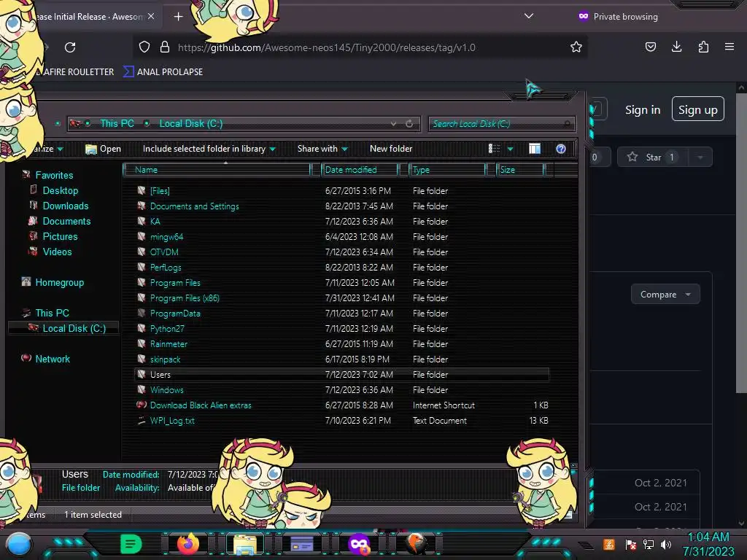
Task: Bookmark this page with the star icon
Action: [x=576, y=47]
